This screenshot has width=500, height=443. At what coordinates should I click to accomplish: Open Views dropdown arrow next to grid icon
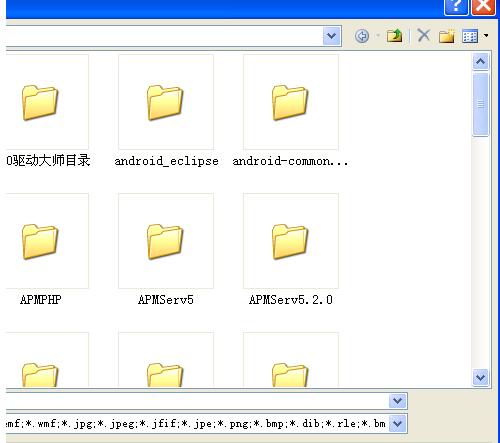click(486, 36)
